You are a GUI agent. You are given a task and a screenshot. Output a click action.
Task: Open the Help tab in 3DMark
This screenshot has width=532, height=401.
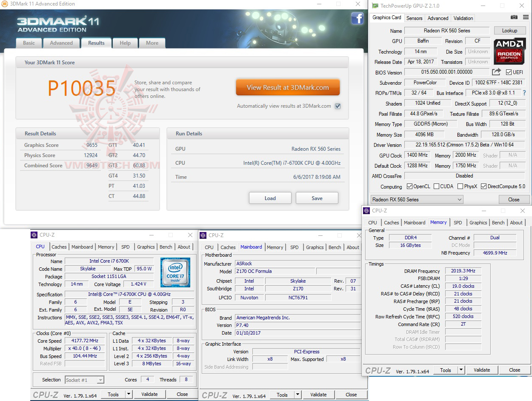125,43
